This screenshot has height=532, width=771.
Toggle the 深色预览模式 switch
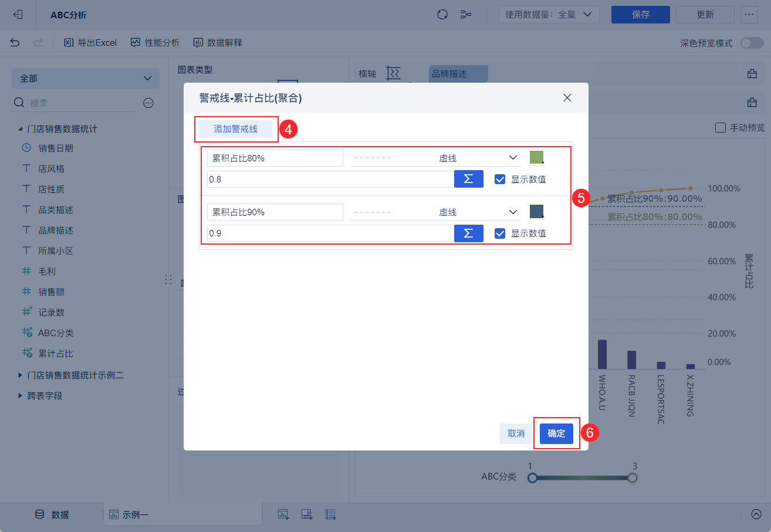click(752, 43)
